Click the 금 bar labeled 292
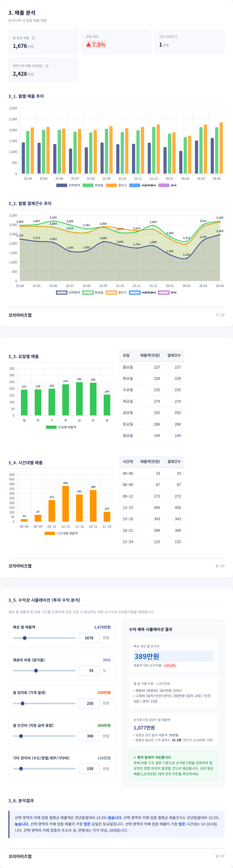 pyautogui.click(x=79, y=399)
